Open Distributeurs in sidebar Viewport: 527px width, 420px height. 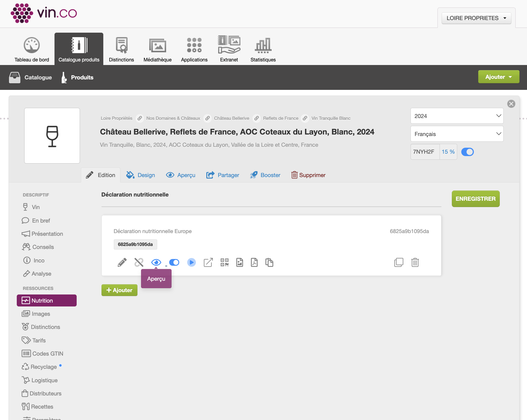pyautogui.click(x=41, y=393)
